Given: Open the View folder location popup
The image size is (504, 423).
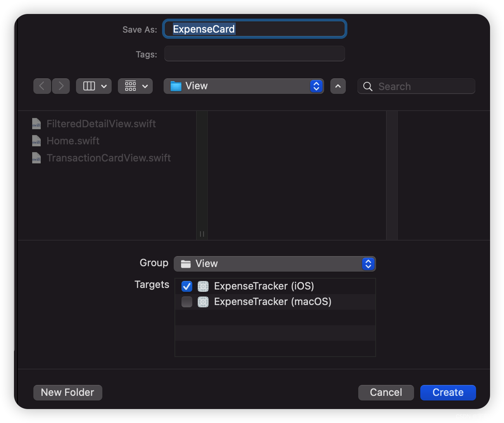Looking at the screenshot, I should (243, 86).
